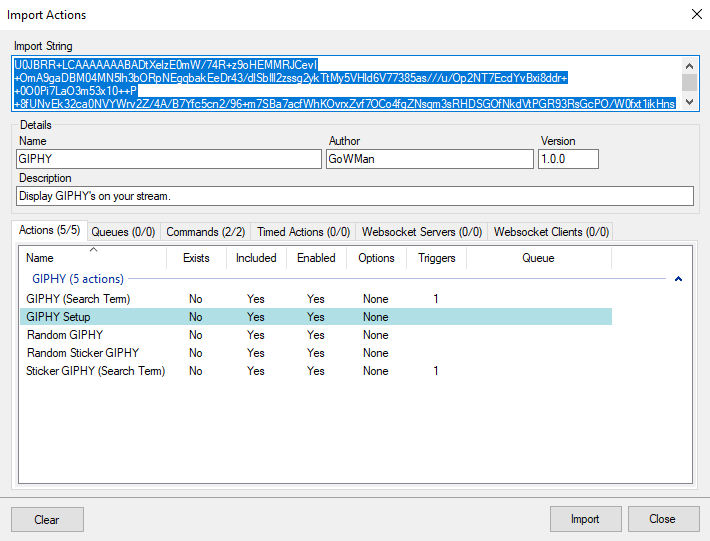Click Enabled Yes for Random Sticker GIPHY
Screen dimensions: 710x541
(316, 353)
